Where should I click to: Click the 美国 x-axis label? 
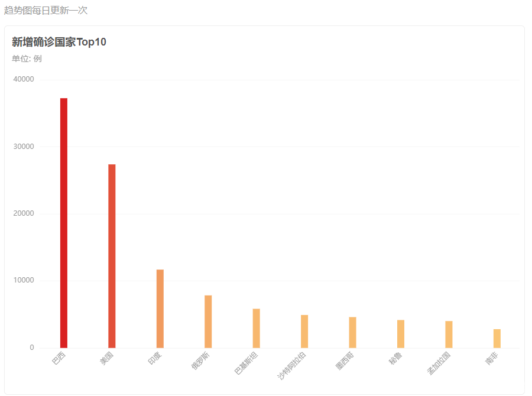[107, 359]
